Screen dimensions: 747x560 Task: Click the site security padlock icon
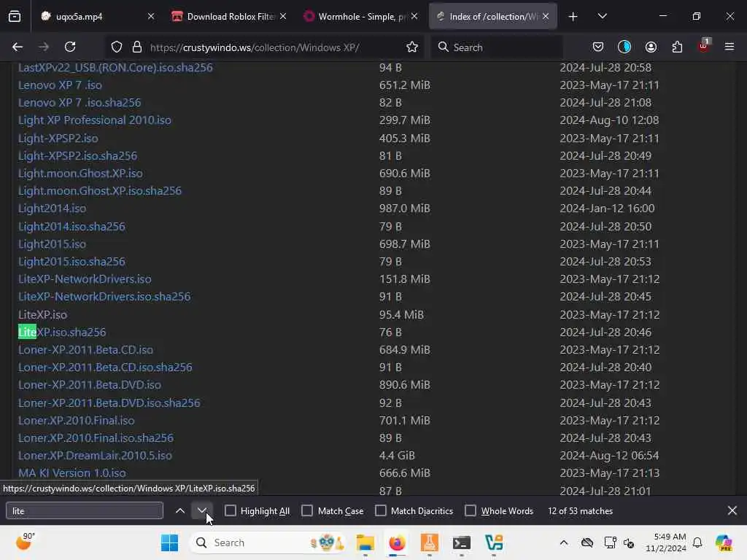point(137,47)
